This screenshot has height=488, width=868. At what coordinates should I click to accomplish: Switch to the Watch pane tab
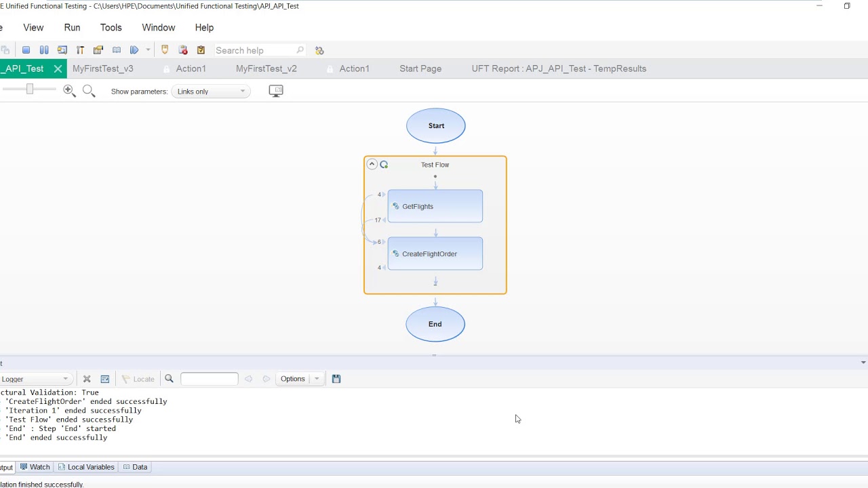click(x=35, y=467)
